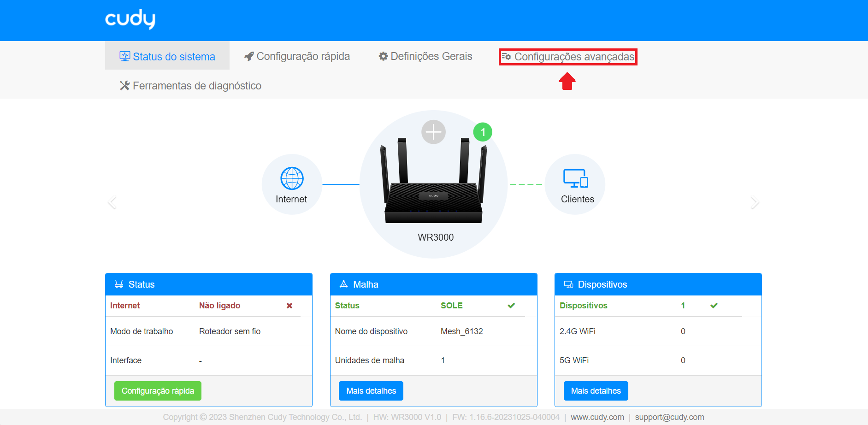This screenshot has height=425, width=868.
Task: Click Mais detalhes in the Malha panel
Action: pyautogui.click(x=371, y=391)
